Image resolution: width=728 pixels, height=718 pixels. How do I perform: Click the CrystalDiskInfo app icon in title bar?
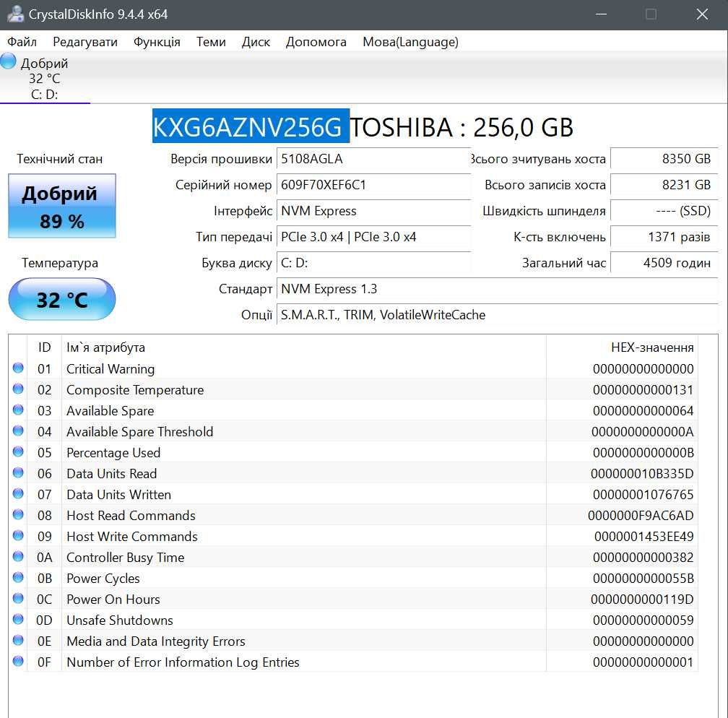point(15,14)
